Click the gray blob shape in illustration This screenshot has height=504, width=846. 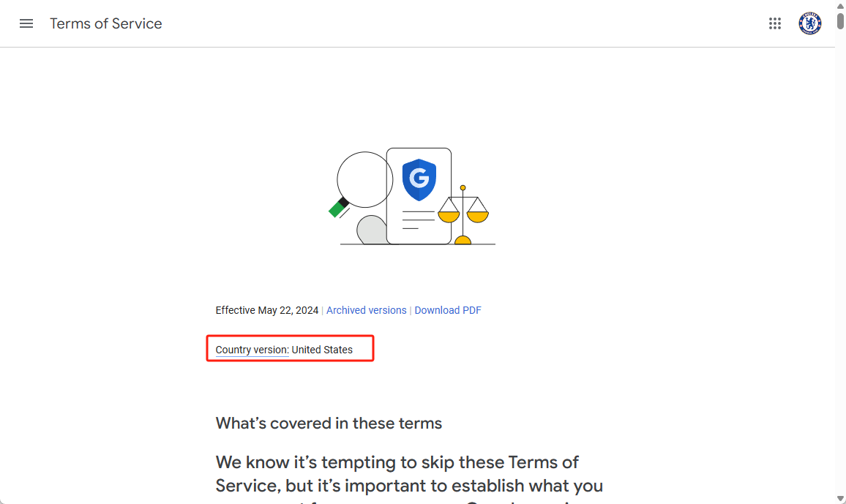click(371, 230)
